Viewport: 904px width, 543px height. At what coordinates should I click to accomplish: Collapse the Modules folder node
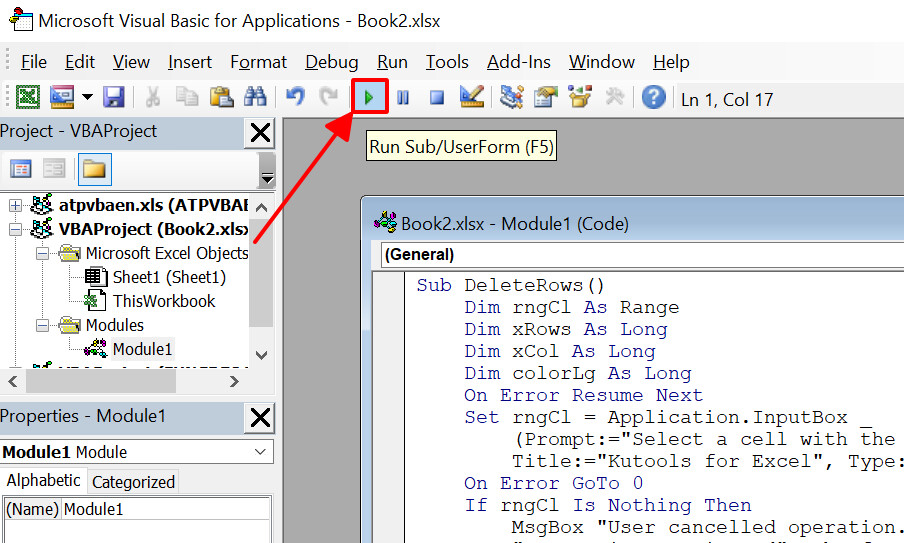pos(42,326)
